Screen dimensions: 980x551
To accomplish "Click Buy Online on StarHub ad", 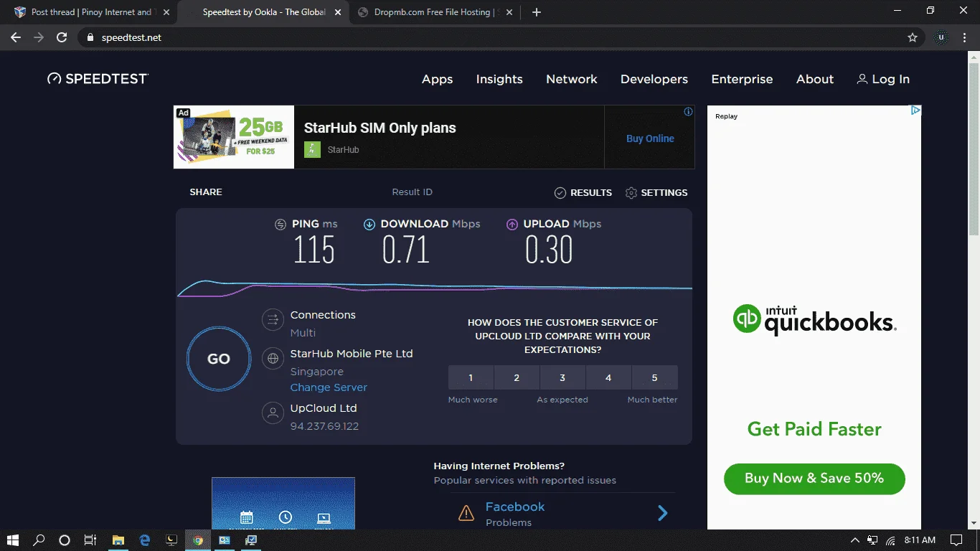I will click(x=650, y=138).
